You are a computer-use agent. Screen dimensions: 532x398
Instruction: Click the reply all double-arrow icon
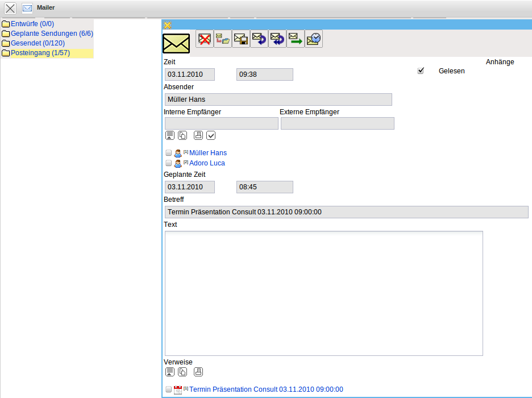(277, 39)
